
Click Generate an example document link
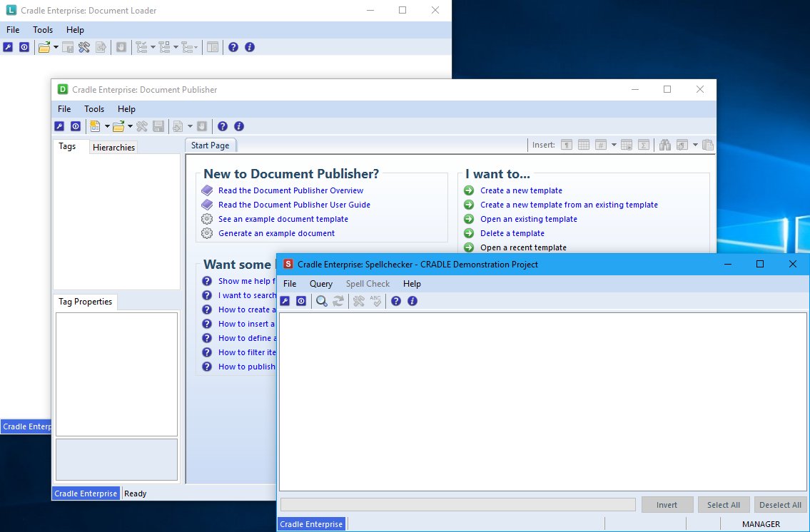276,233
